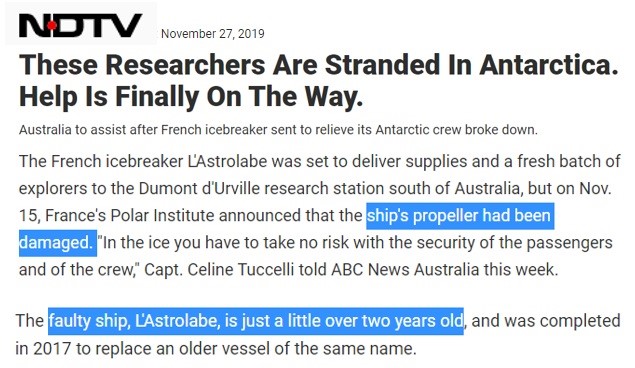This screenshot has width=635, height=368.
Task: Click highlighted 'faulty ship, L'Astrolabe' sentence
Action: (x=256, y=321)
